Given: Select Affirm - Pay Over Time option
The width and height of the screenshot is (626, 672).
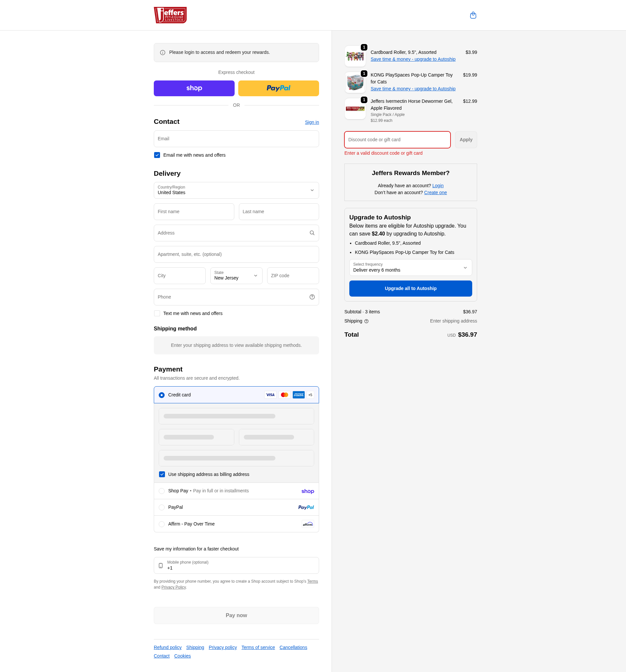Looking at the screenshot, I should click(x=162, y=524).
